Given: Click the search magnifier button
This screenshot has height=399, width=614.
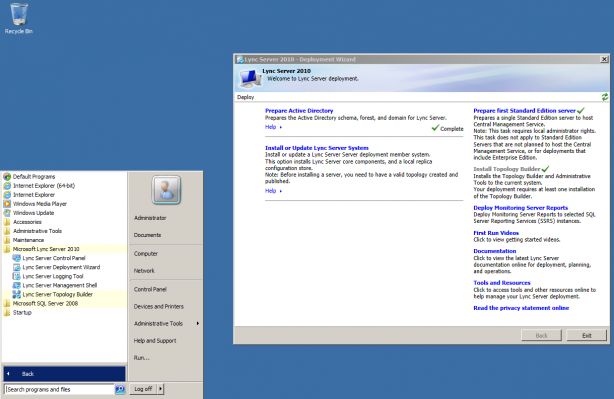Looking at the screenshot, I should pos(120,389).
